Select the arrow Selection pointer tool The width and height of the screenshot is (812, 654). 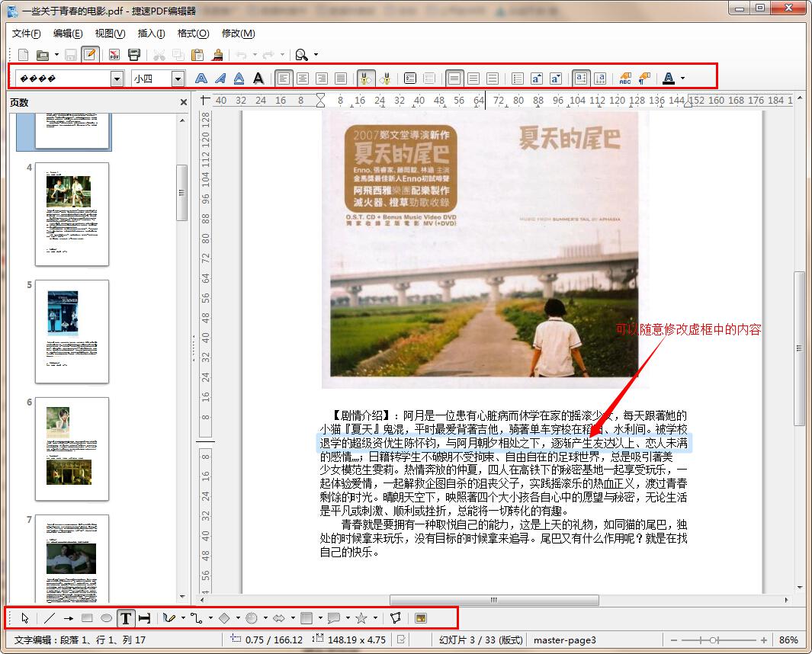[x=25, y=618]
